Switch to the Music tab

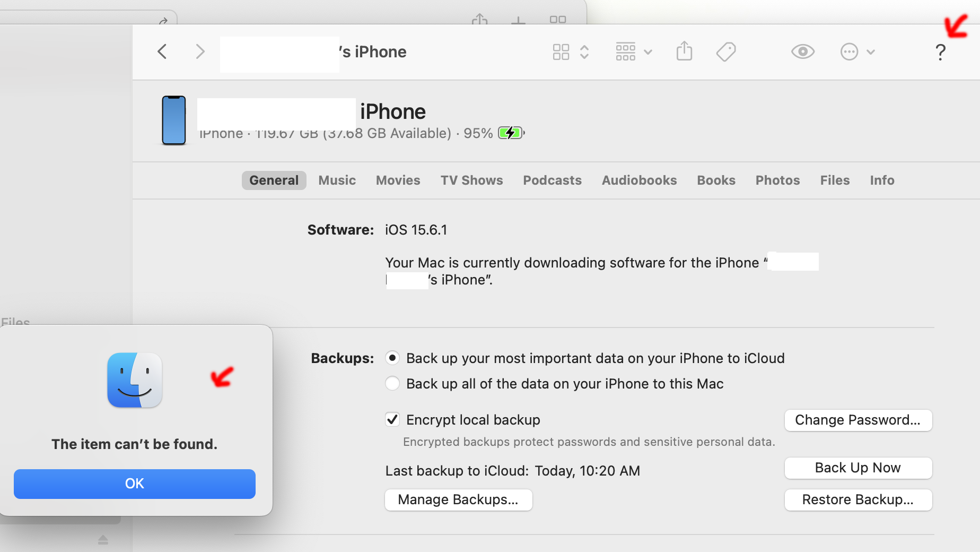[337, 180]
